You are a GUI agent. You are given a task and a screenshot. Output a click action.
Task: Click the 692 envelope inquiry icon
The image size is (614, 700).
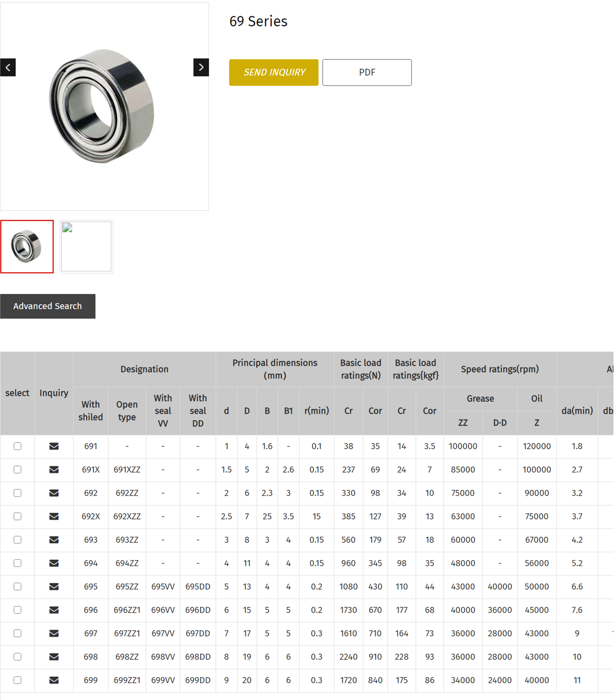coord(54,493)
